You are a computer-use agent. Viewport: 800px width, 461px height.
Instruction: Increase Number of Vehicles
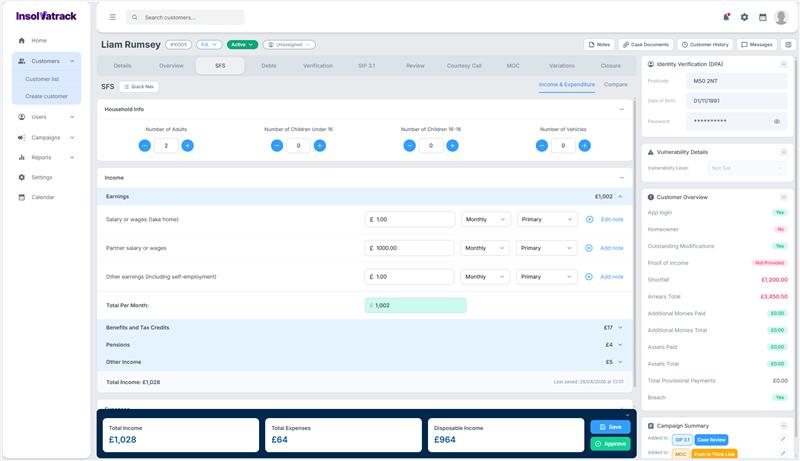tap(585, 146)
